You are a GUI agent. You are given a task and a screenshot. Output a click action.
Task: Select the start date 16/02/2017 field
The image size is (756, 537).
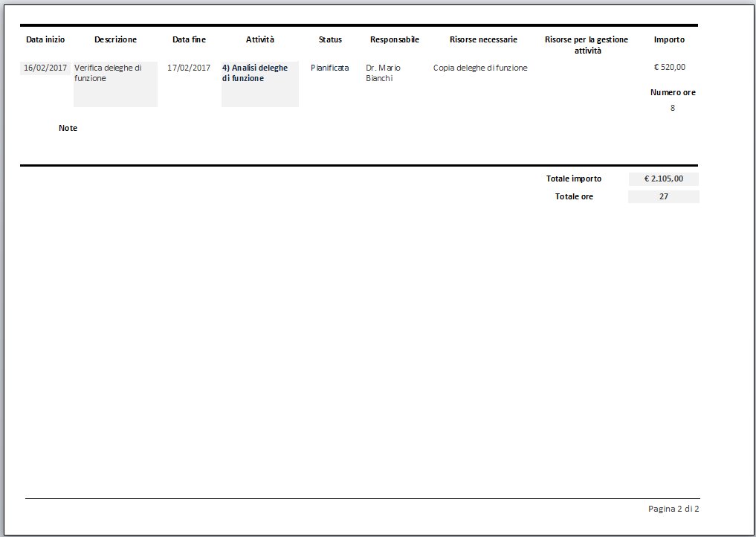(x=45, y=68)
